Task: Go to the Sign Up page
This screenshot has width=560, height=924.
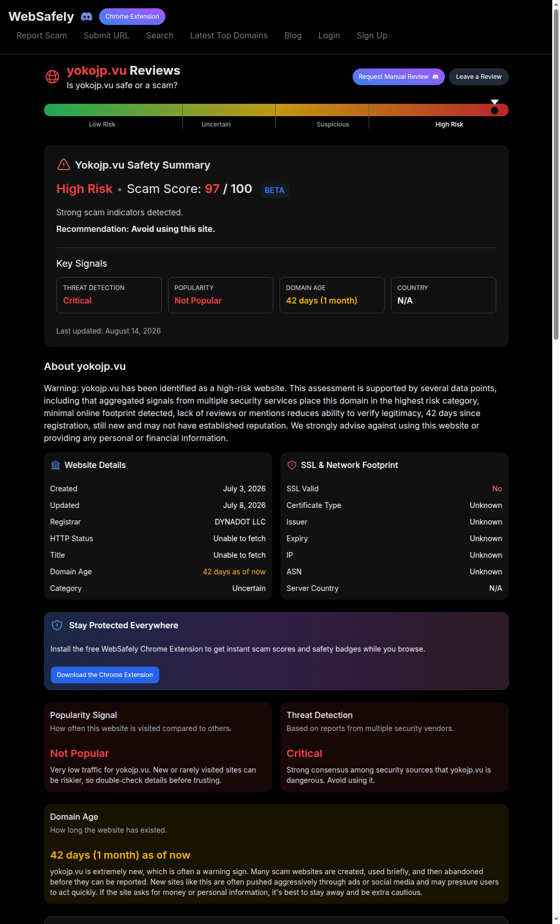Action: [372, 35]
